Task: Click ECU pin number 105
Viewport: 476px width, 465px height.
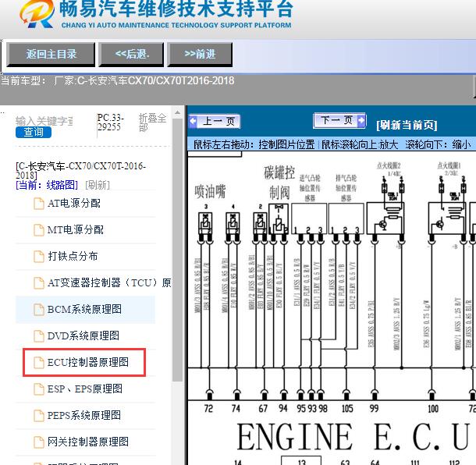Action: point(347,409)
